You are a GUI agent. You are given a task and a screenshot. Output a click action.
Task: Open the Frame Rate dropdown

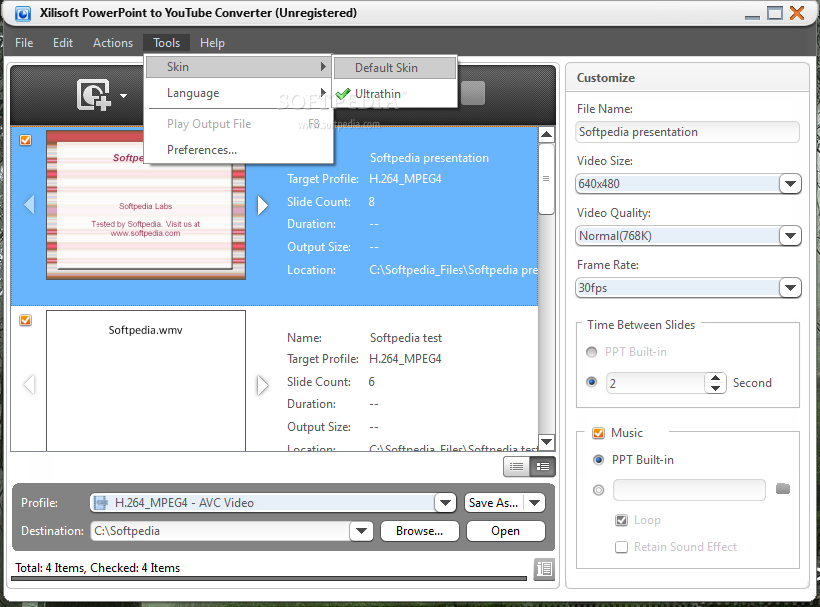click(790, 288)
